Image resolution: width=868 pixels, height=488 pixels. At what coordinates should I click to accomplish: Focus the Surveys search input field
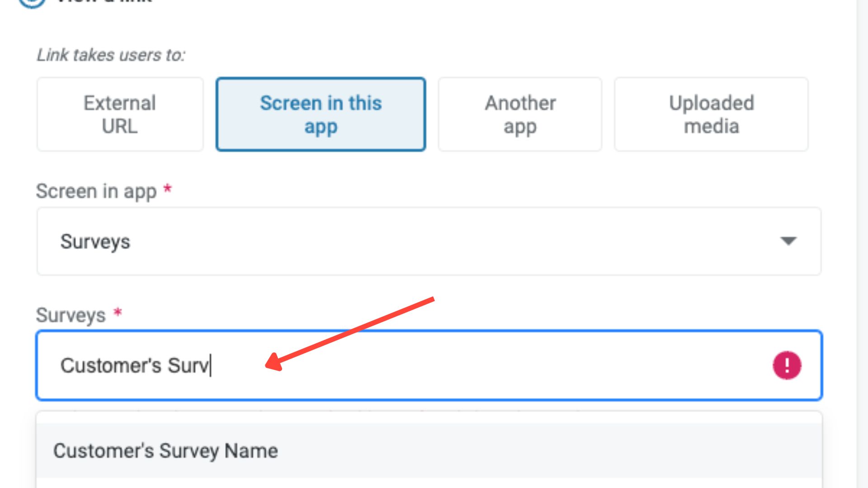[452, 365]
